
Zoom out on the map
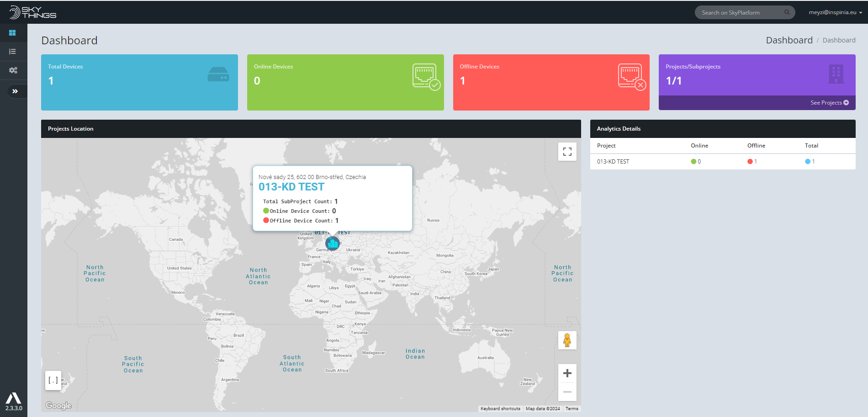[567, 392]
